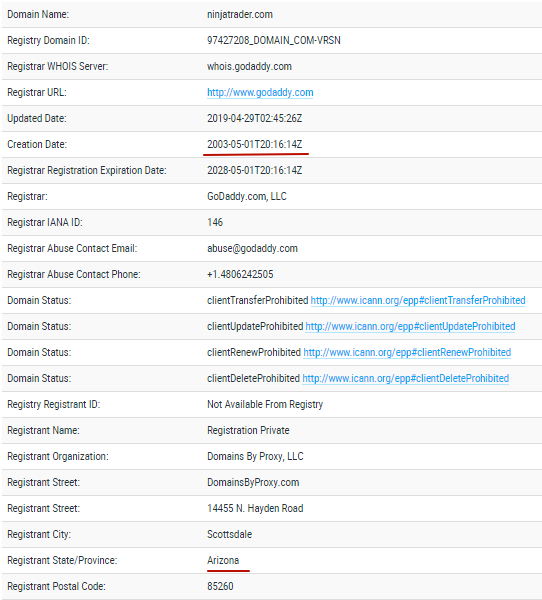
Task: Click the Registry Registrant ID label
Action: pyautogui.click(x=54, y=404)
